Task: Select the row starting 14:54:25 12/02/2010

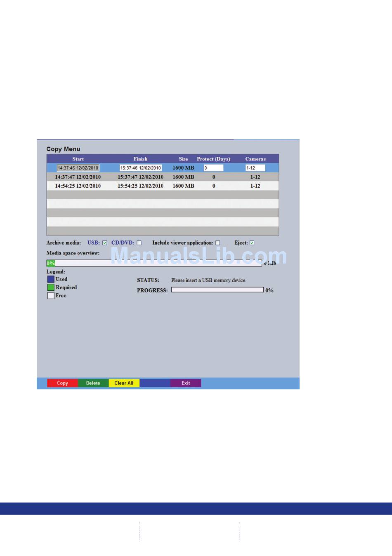Action: 163,186
